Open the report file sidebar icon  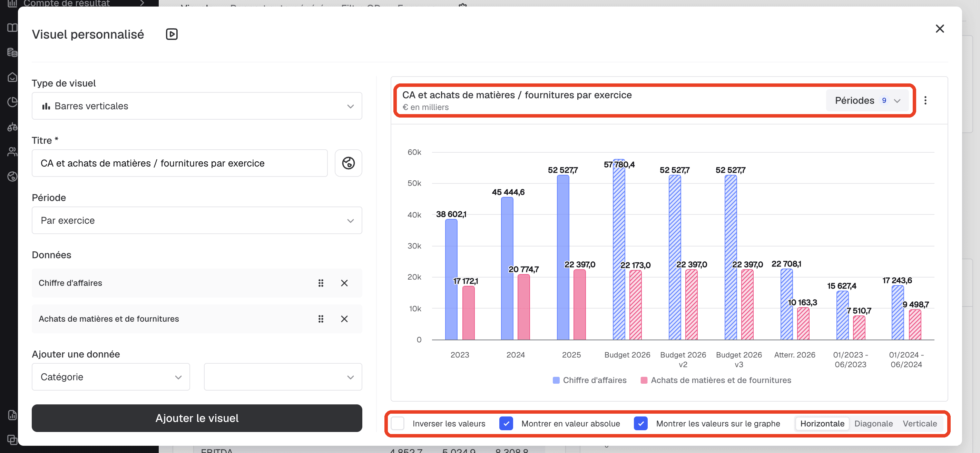pyautogui.click(x=12, y=415)
